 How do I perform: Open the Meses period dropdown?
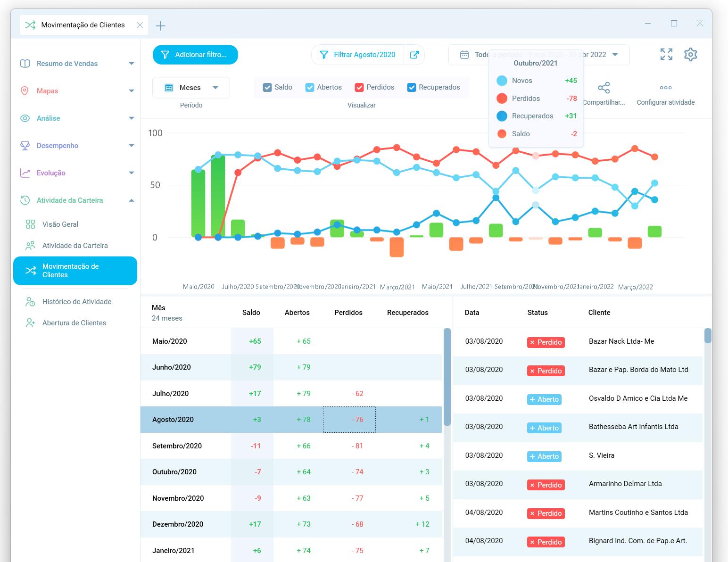(x=191, y=88)
